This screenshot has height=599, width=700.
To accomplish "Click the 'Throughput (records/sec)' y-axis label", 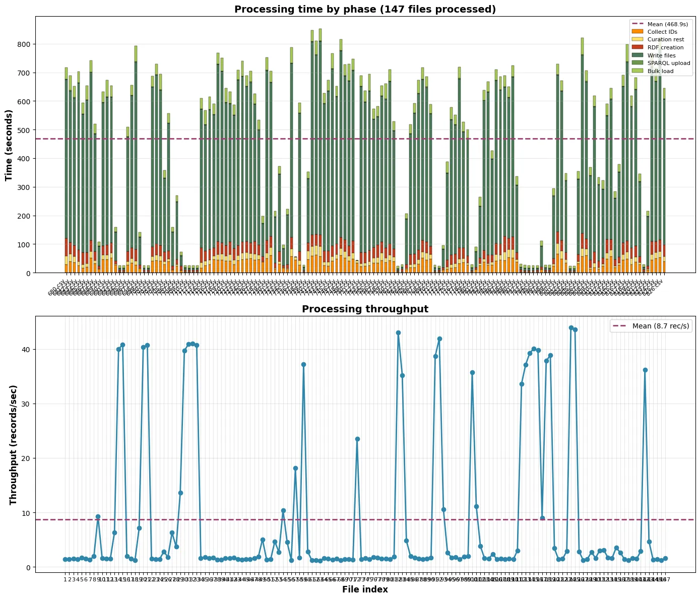I will 14,444.
